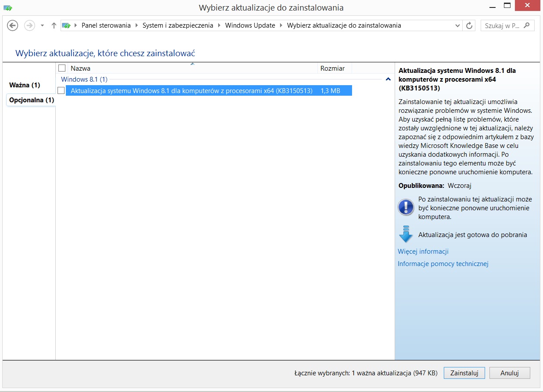Toggle the select-all checkbox in header
The height and width of the screenshot is (392, 543).
coord(62,68)
